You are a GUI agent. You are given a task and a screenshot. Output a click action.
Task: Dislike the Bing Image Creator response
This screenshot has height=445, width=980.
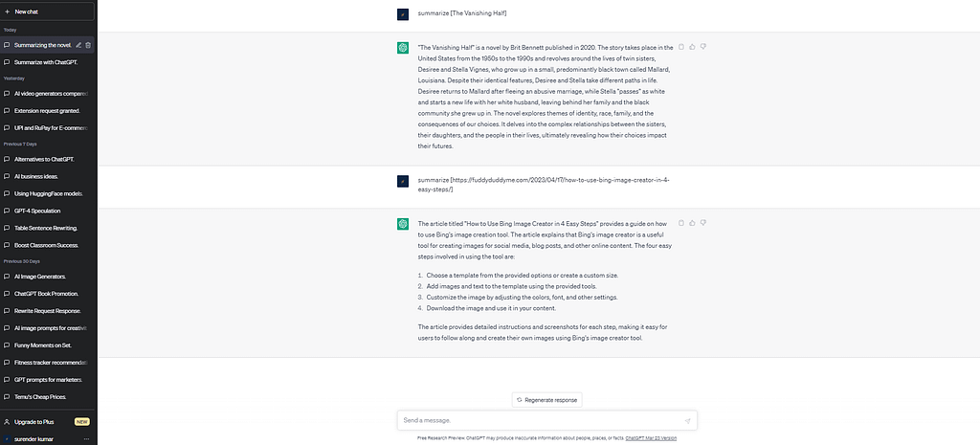pyautogui.click(x=703, y=222)
